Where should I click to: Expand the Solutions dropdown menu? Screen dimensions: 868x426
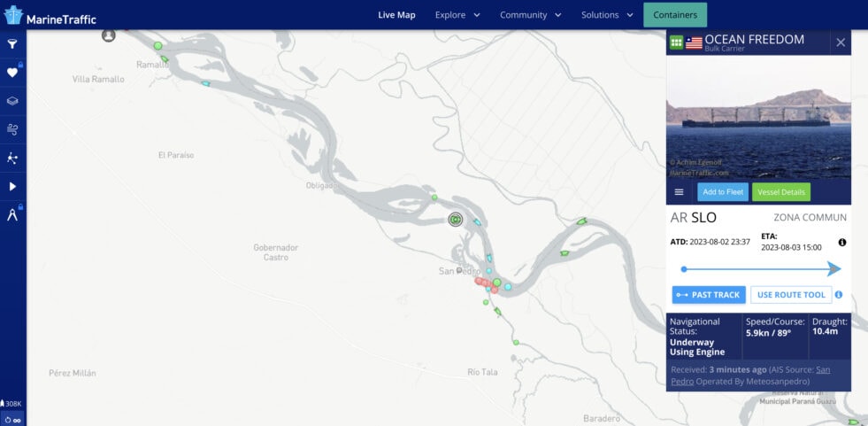point(607,15)
